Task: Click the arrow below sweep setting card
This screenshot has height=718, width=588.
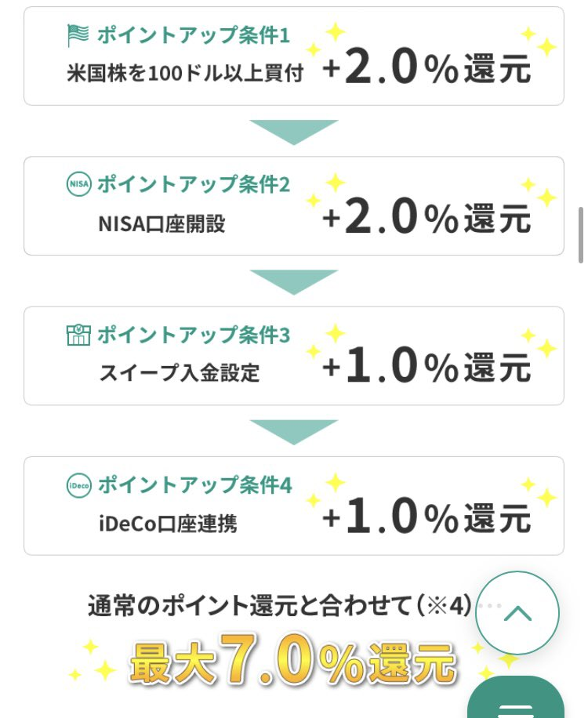Action: [294, 432]
